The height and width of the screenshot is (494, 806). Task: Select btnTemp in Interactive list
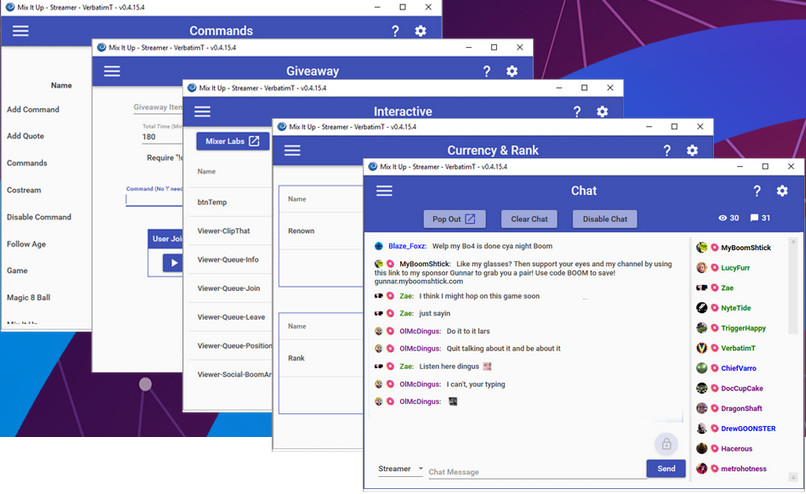(x=212, y=202)
